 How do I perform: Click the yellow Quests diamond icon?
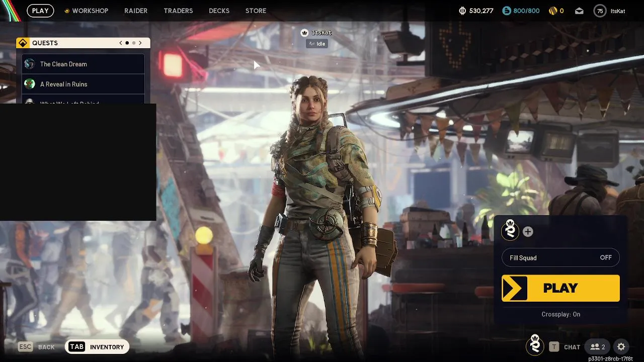click(x=23, y=43)
